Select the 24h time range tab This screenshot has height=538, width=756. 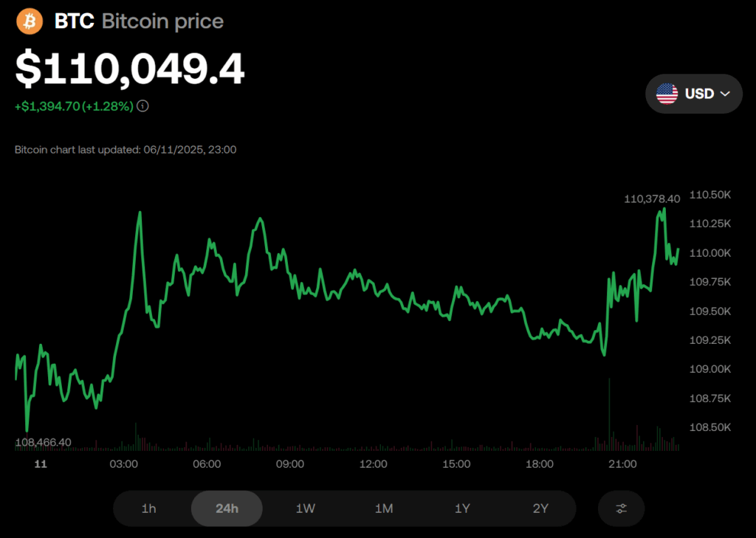click(227, 508)
